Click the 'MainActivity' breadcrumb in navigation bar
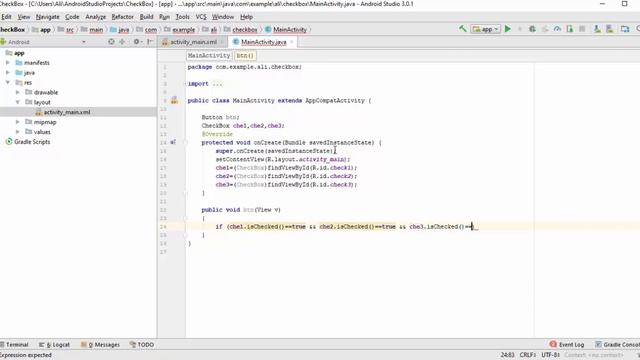640x360 pixels. (x=289, y=29)
